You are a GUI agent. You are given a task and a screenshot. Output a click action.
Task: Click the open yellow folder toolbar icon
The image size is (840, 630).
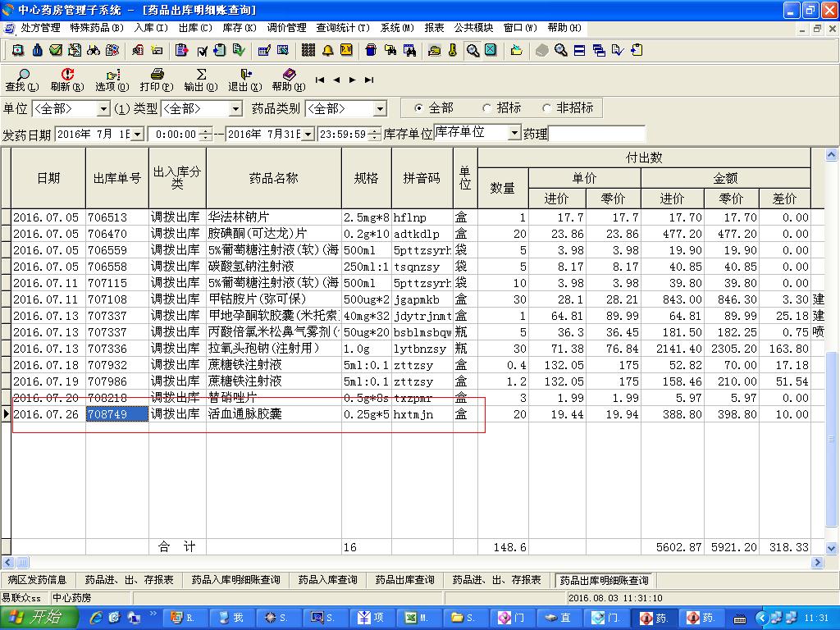517,50
